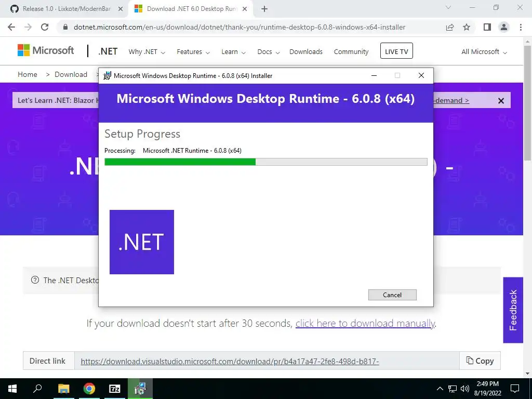
Task: Click the Copy icon beside direct link
Action: tap(470, 361)
